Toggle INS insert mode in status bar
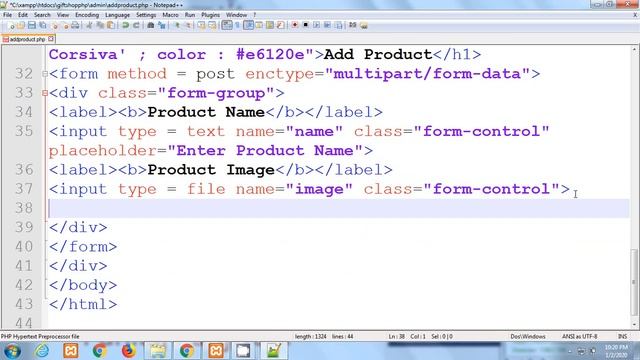Image resolution: width=640 pixels, height=360 pixels. click(x=622, y=336)
